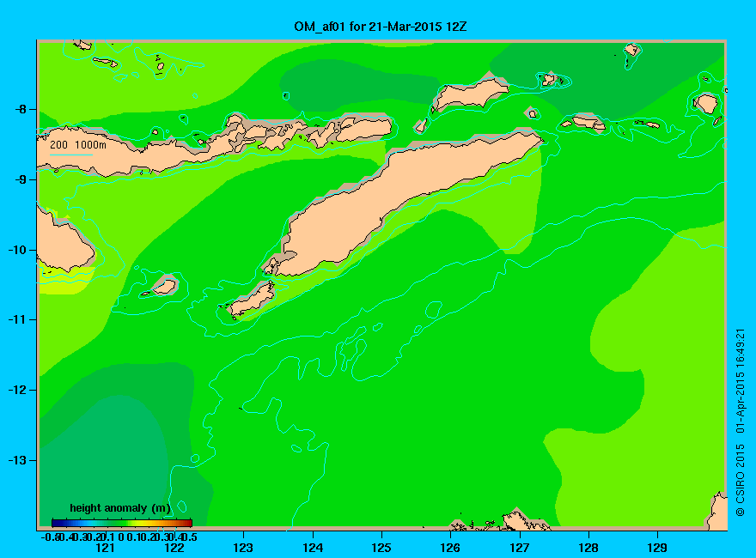
Task: Select the -13 latitude axis label
Action: tap(18, 460)
